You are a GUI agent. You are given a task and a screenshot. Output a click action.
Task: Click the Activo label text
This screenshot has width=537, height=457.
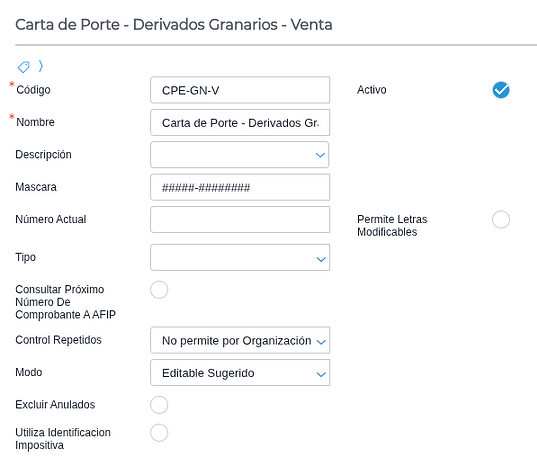tap(372, 90)
